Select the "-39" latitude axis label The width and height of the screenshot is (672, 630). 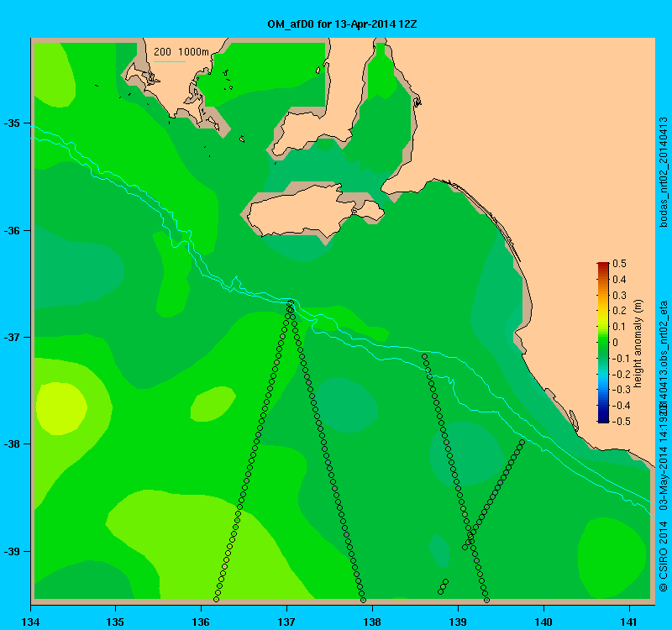tap(12, 551)
